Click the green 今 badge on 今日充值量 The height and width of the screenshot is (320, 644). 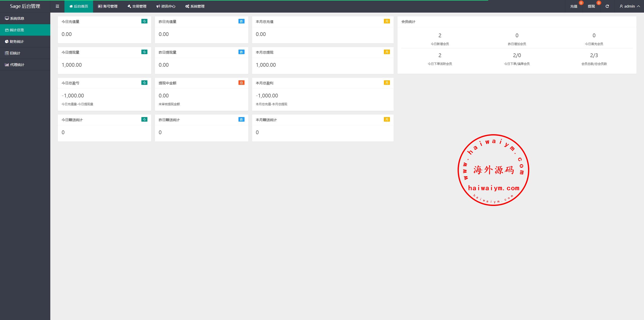[x=144, y=21]
